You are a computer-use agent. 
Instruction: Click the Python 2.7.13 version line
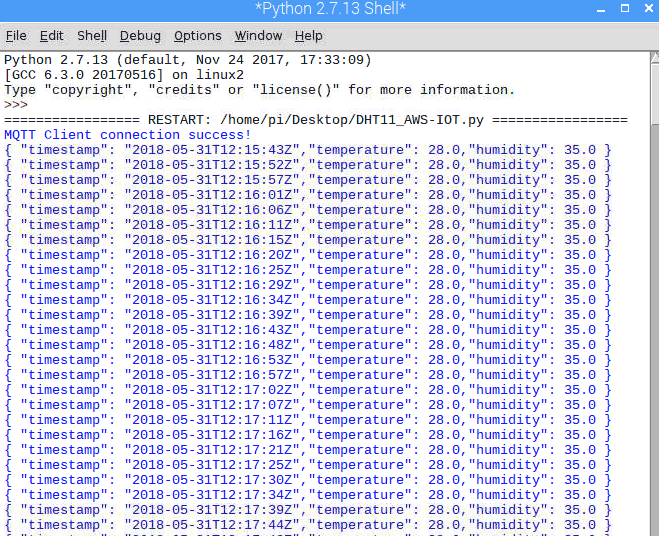[x=188, y=60]
